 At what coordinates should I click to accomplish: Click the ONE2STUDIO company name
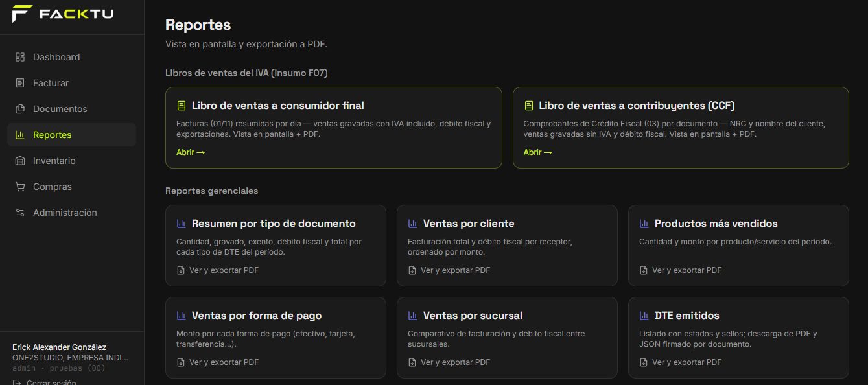pos(70,358)
